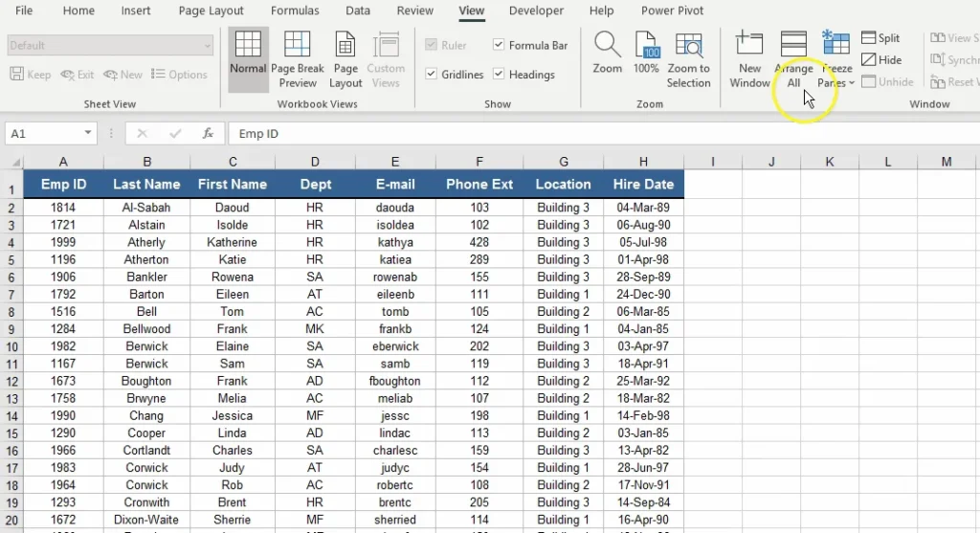The height and width of the screenshot is (533, 980).
Task: Click the Insert Function fx icon
Action: (x=208, y=134)
